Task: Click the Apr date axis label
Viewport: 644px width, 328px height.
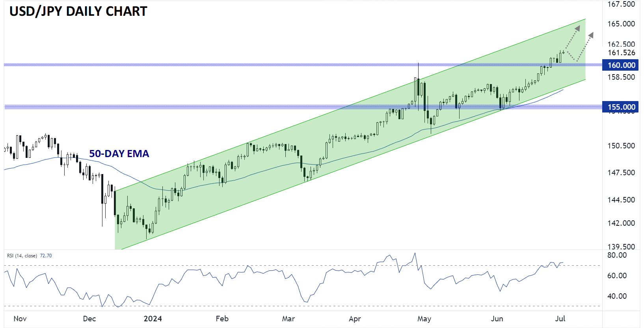Action: point(355,319)
